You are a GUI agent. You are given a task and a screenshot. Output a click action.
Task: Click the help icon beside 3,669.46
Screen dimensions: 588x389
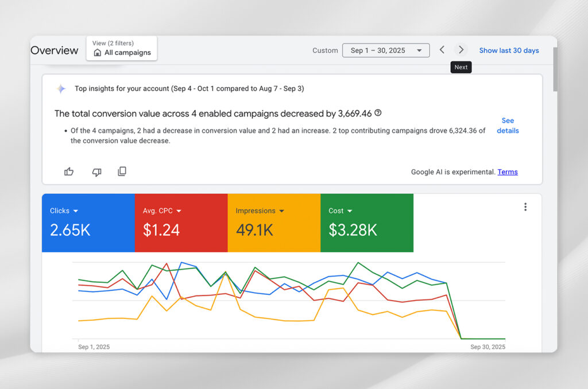(378, 113)
